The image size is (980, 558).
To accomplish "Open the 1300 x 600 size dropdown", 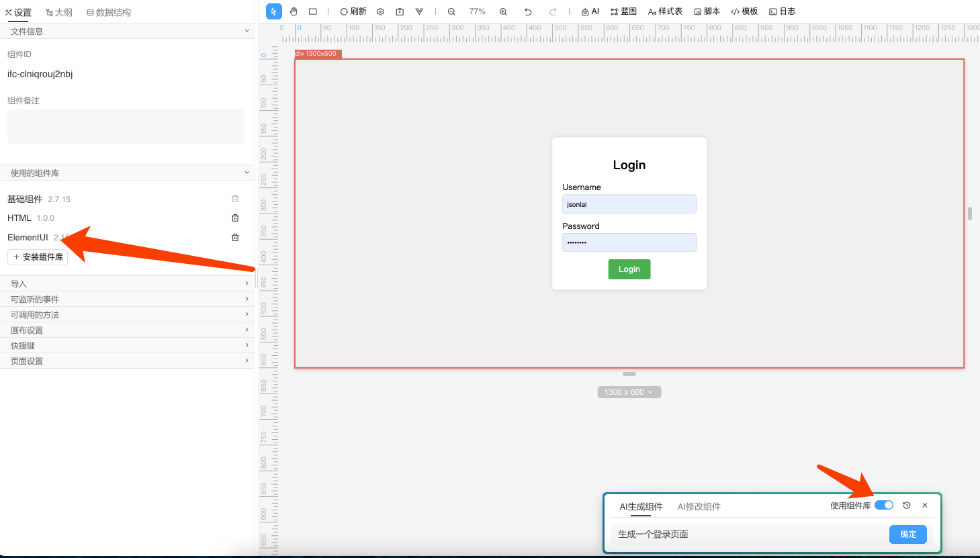I will 629,392.
